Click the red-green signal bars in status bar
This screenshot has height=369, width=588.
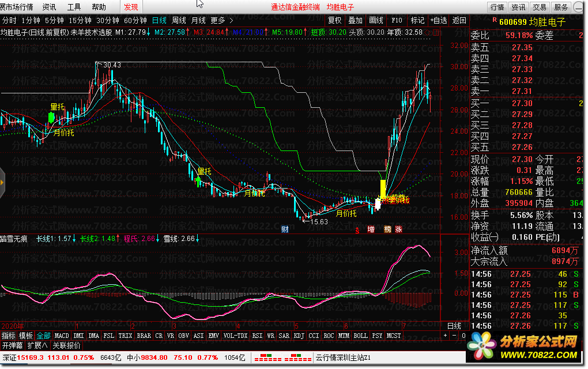click(282, 357)
